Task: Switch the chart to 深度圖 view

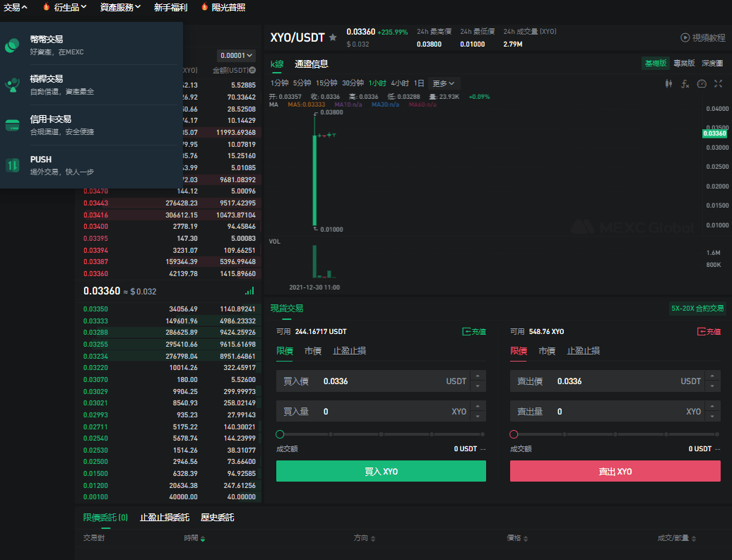Action: click(x=712, y=64)
